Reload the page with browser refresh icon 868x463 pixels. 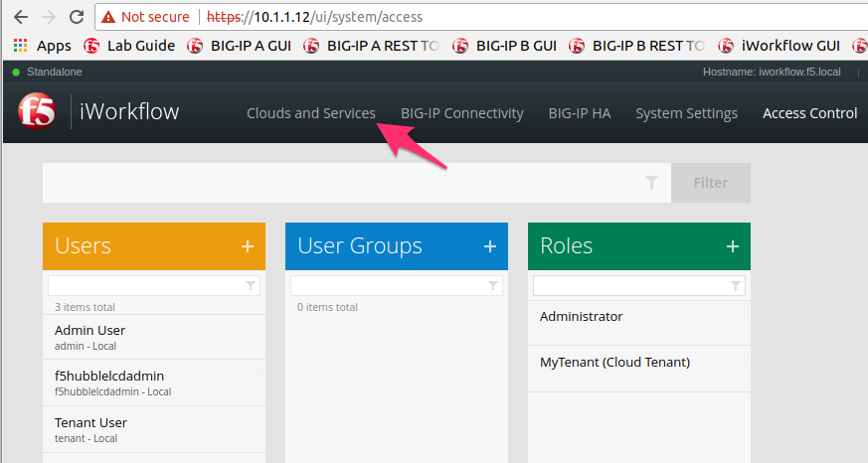point(77,17)
